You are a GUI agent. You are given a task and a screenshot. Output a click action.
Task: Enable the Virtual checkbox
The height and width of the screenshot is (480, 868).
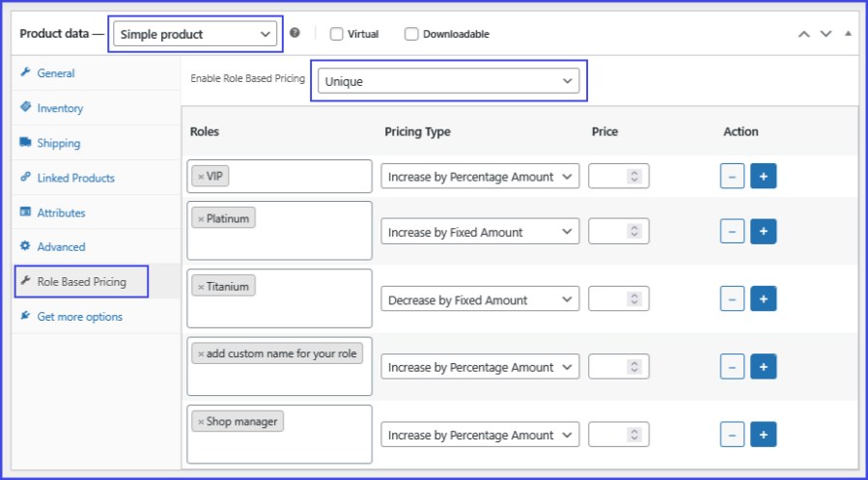click(x=337, y=34)
